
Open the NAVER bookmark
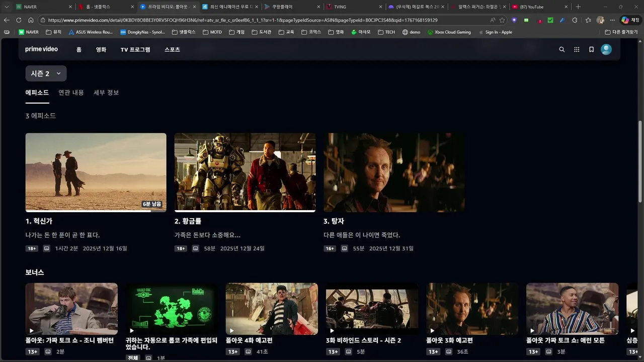click(x=29, y=32)
